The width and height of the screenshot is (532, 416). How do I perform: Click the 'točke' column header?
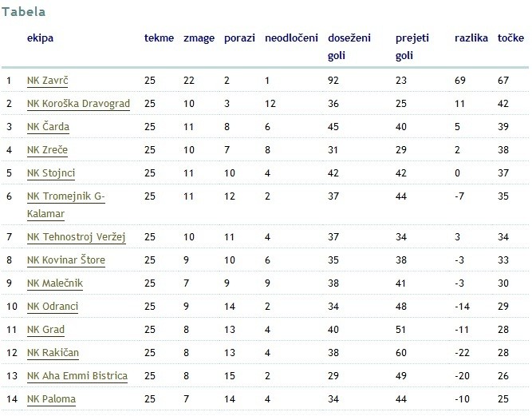(510, 38)
